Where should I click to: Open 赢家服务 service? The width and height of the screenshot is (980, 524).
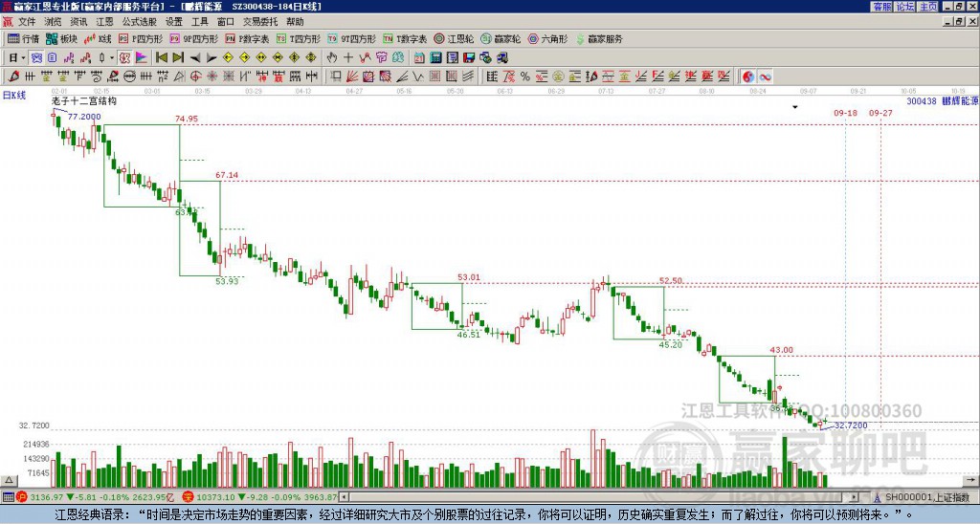click(x=599, y=38)
